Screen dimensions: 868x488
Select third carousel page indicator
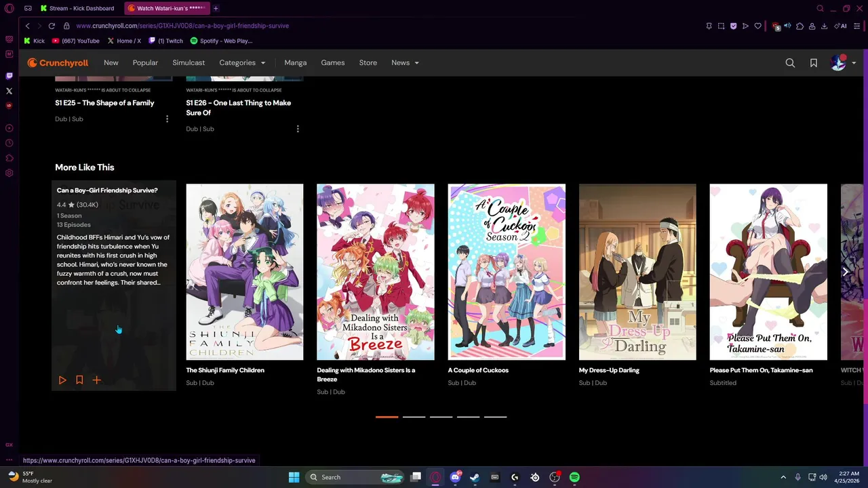(x=441, y=417)
